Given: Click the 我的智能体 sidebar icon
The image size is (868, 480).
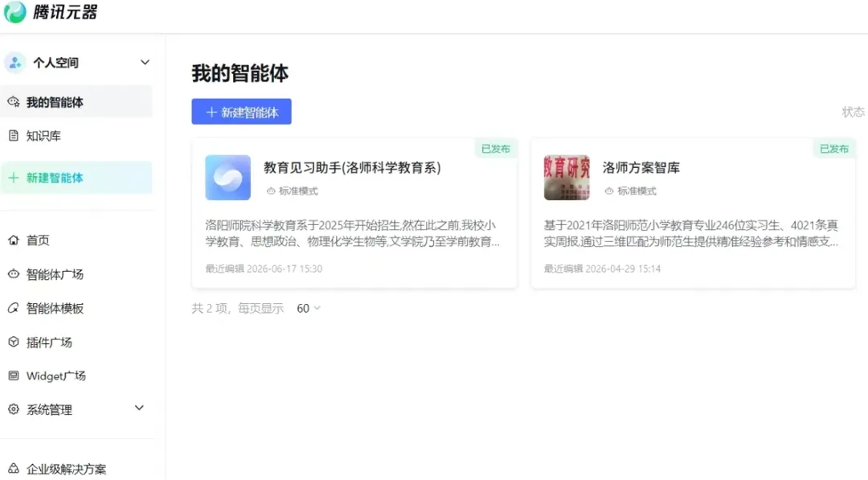Looking at the screenshot, I should click(x=14, y=102).
